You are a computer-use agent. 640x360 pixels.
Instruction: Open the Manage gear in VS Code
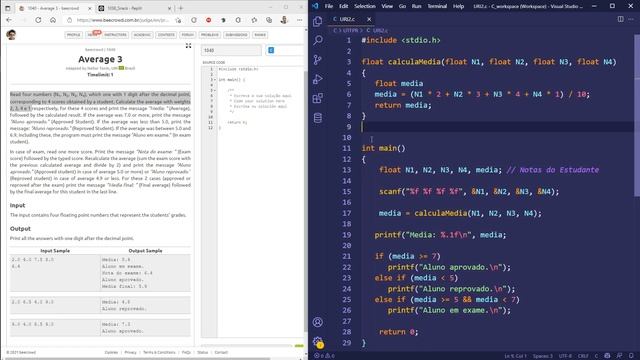(318, 342)
